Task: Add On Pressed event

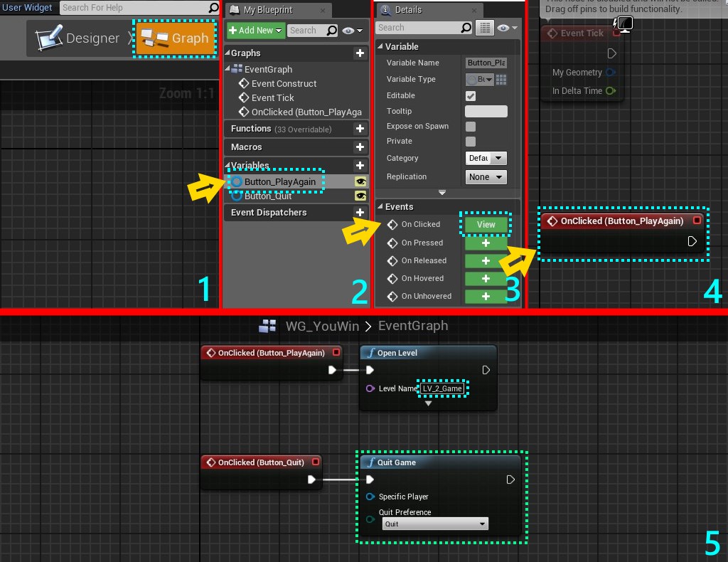Action: tap(486, 243)
